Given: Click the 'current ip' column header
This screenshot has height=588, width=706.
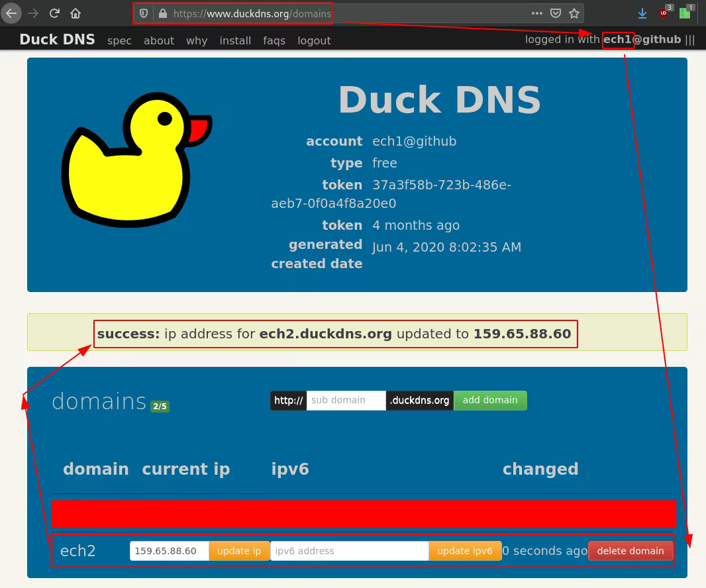Looking at the screenshot, I should click(186, 469).
